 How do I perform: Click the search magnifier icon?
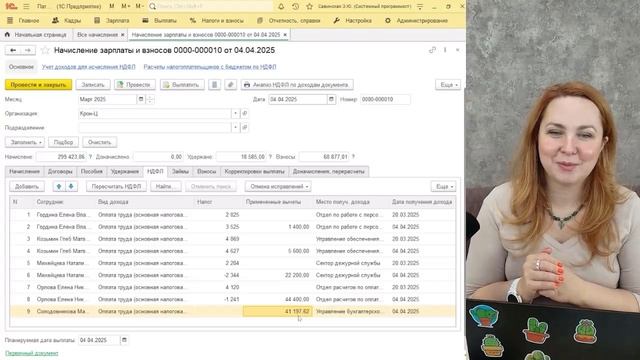click(153, 7)
